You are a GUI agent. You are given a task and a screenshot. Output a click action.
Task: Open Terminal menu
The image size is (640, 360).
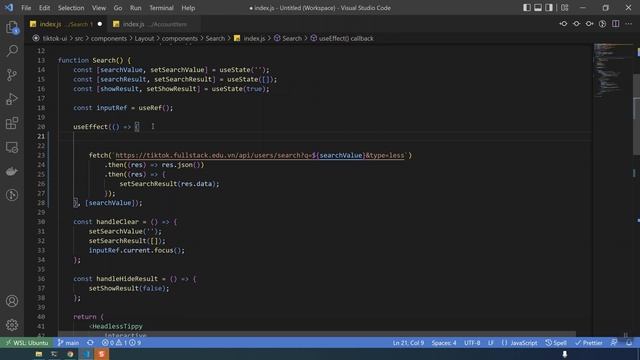161,8
